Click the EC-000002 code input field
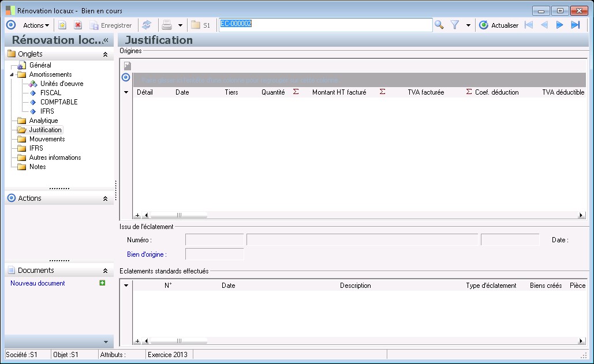This screenshot has width=594, height=364. tap(326, 25)
